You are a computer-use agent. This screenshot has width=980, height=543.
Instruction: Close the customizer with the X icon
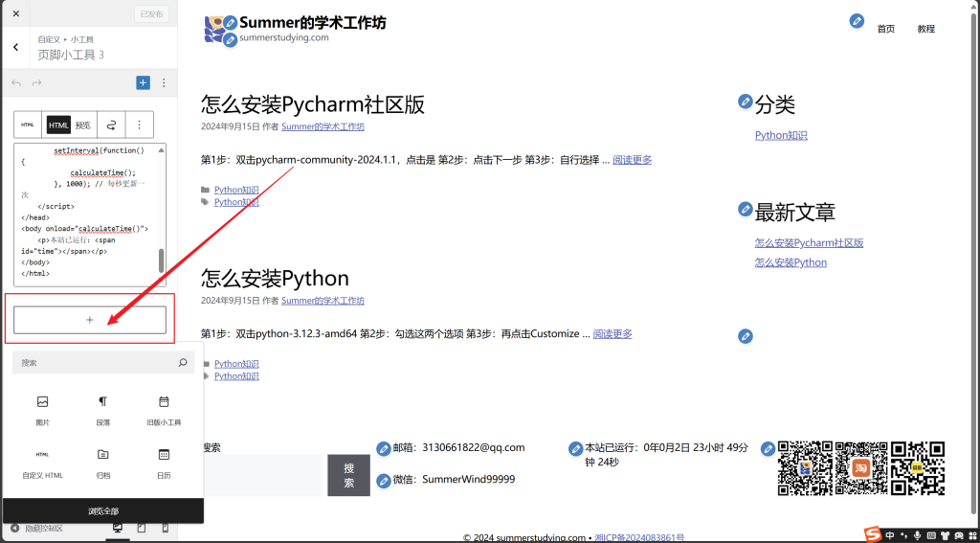[15, 13]
